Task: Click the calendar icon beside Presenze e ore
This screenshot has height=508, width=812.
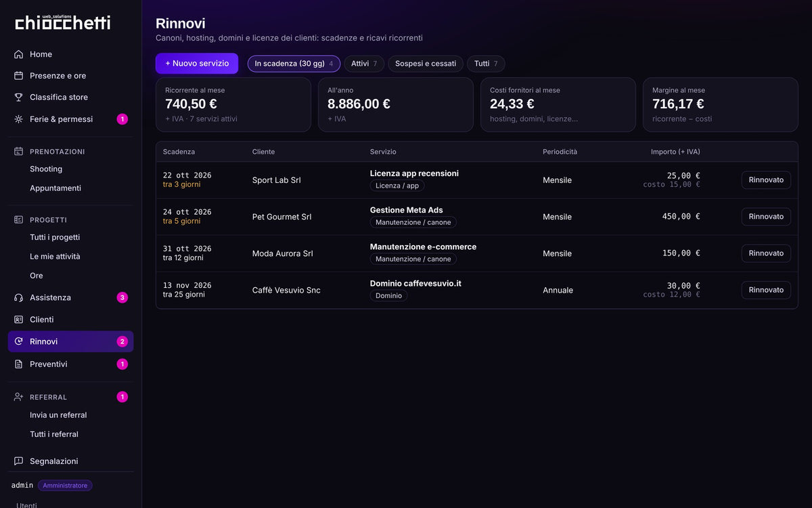Action: [x=18, y=76]
